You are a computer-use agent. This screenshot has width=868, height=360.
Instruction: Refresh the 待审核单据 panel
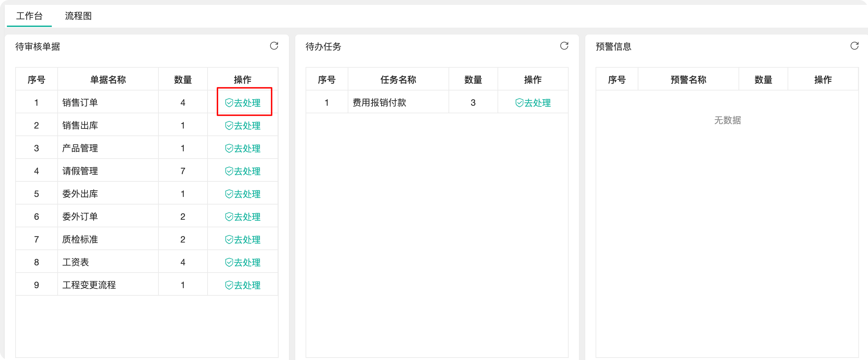point(274,46)
